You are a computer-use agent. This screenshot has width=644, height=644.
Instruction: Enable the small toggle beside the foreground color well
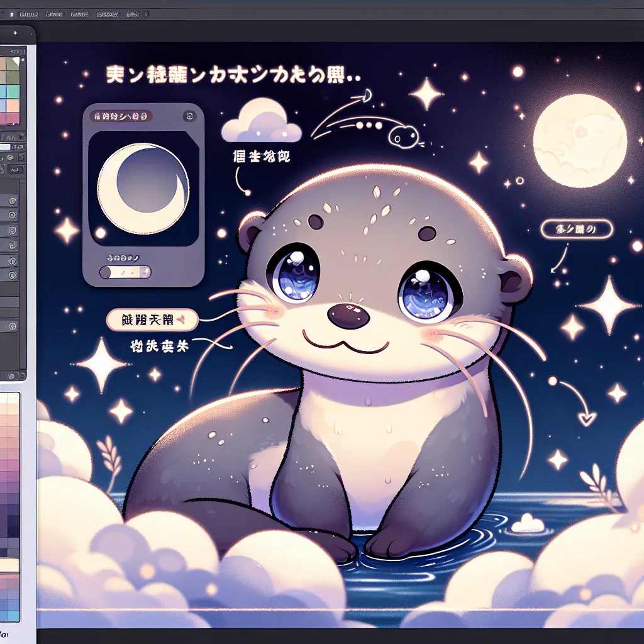[14, 147]
